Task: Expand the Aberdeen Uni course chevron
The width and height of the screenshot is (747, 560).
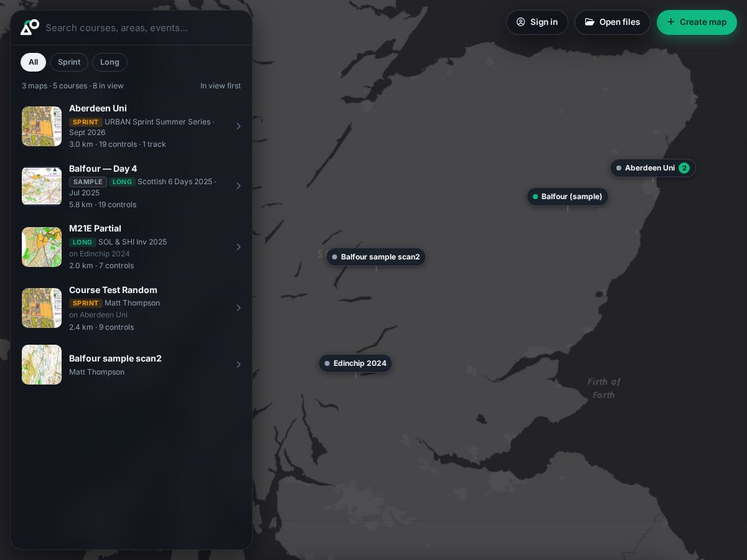Action: [238, 126]
